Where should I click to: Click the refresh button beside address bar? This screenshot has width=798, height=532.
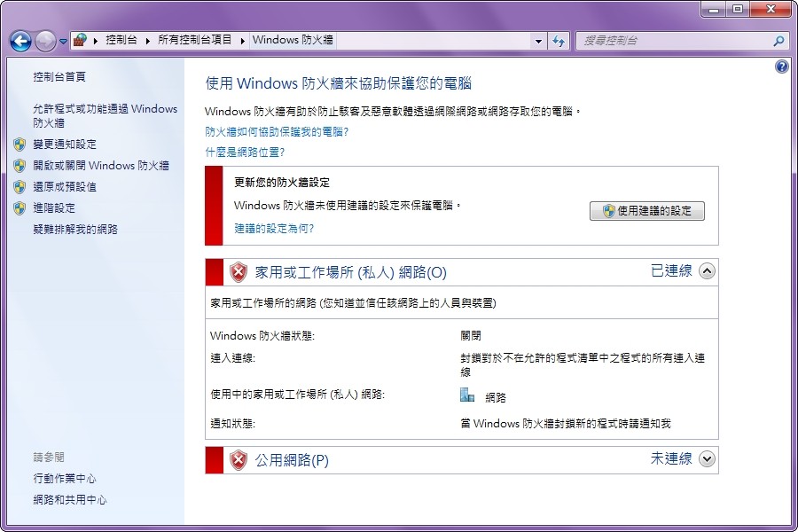559,41
